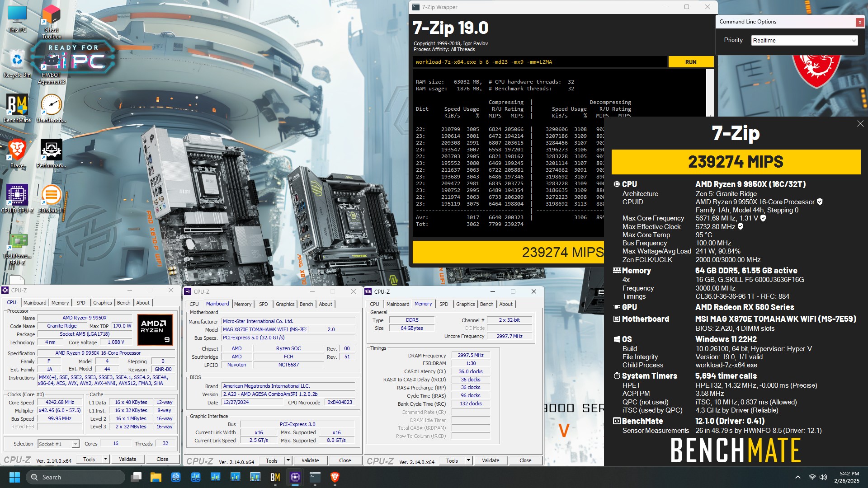Image resolution: width=868 pixels, height=488 pixels.
Task: Click DRAM Frequency value 2997.5 MHz
Action: click(471, 355)
